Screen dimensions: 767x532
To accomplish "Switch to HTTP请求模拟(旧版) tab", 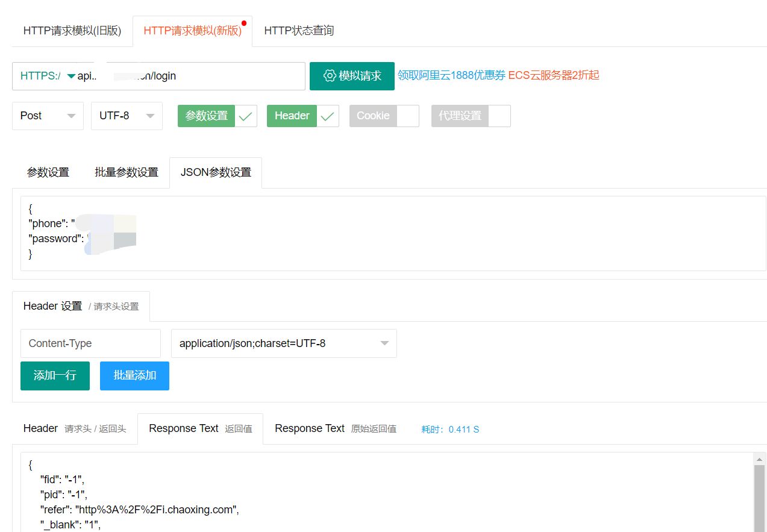I will (72, 31).
